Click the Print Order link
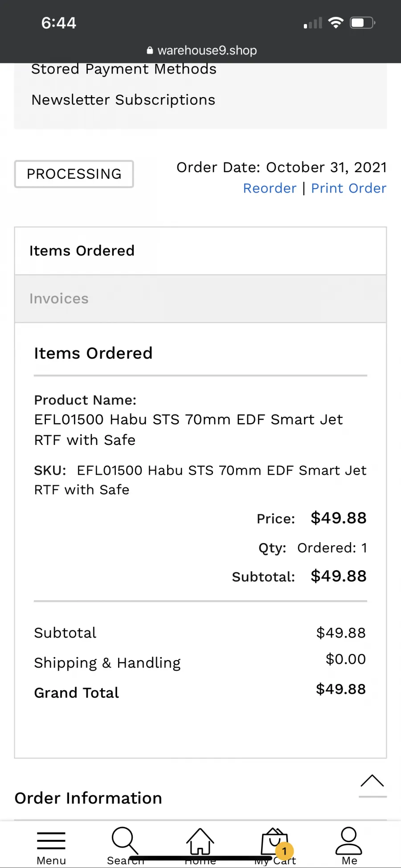 point(348,188)
